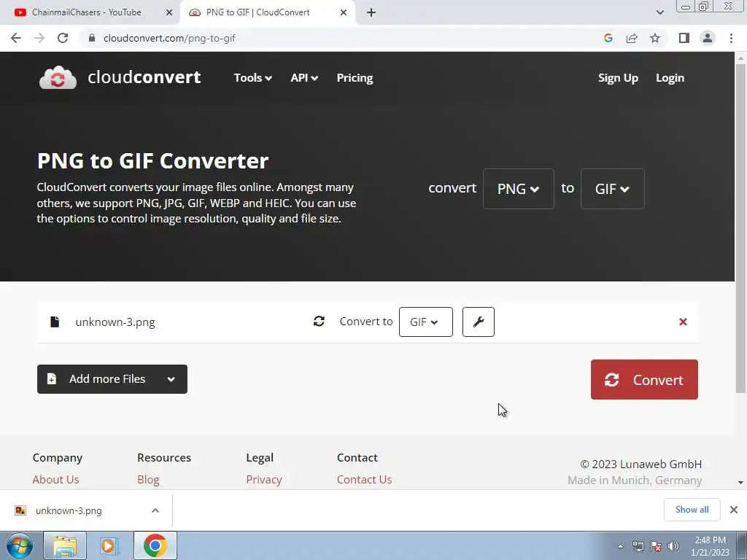Image resolution: width=747 pixels, height=560 pixels.
Task: Expand the Tools menu
Action: click(x=252, y=77)
